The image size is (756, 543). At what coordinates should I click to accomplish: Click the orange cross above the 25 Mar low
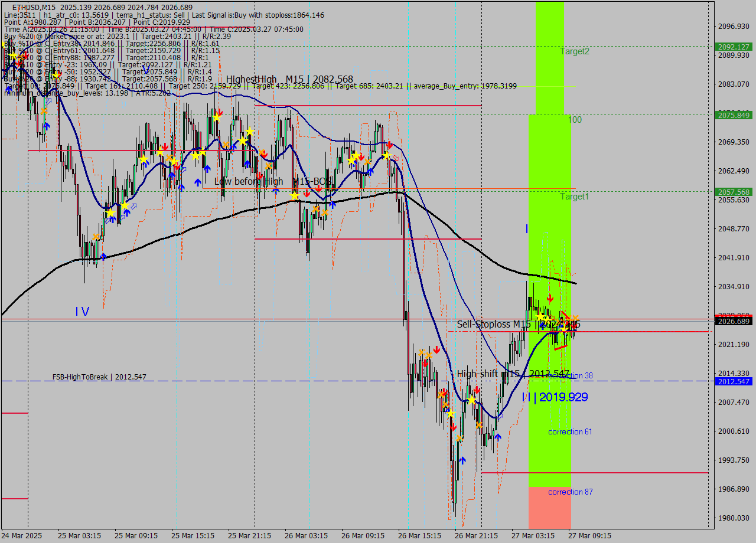(x=95, y=237)
